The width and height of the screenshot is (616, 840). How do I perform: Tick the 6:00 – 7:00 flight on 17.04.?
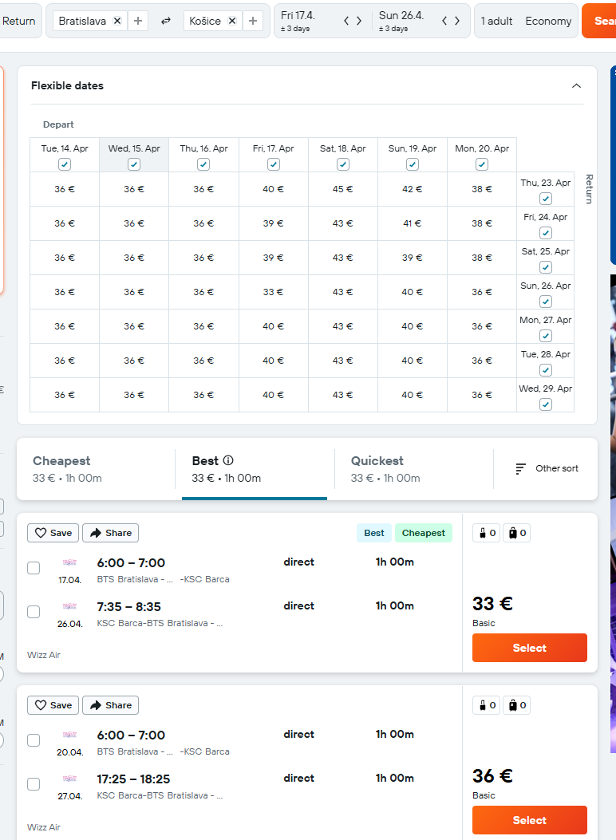(x=34, y=568)
